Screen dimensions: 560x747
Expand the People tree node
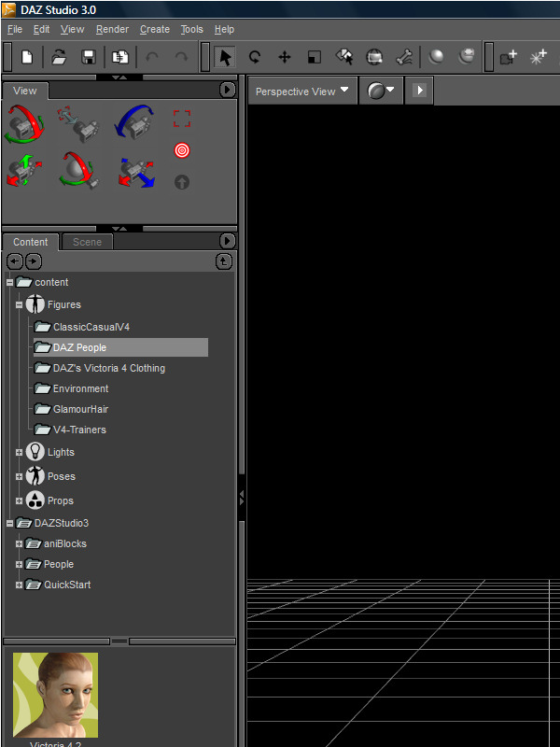point(19,565)
